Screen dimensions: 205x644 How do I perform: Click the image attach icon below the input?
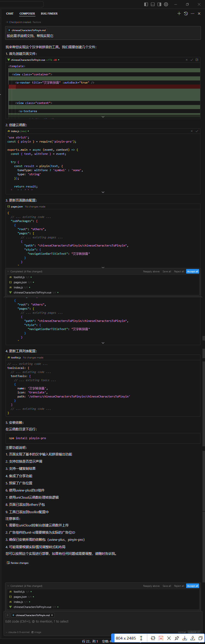[36, 632]
